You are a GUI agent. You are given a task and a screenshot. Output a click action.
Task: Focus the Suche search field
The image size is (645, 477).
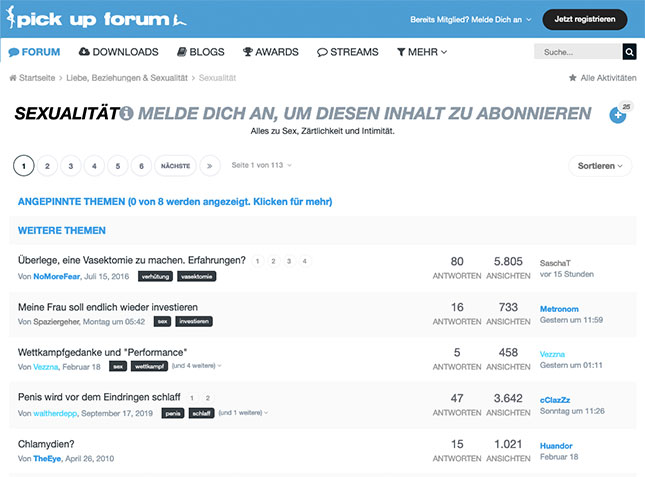click(576, 52)
